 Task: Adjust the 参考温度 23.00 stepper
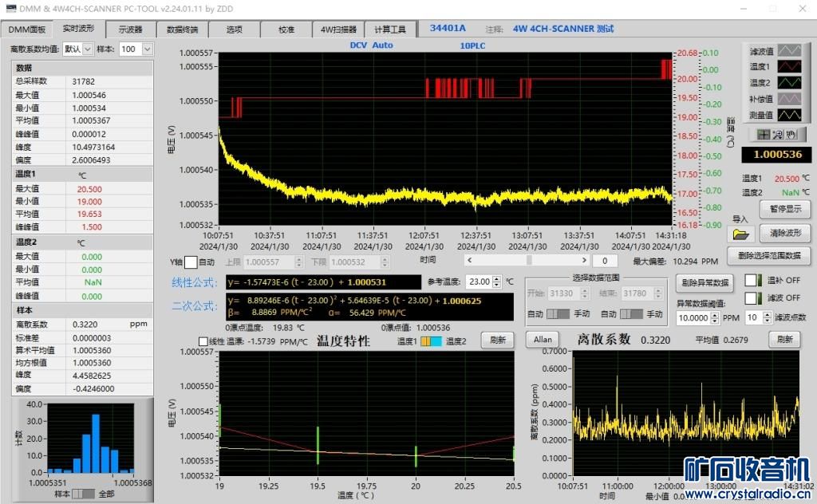[496, 282]
